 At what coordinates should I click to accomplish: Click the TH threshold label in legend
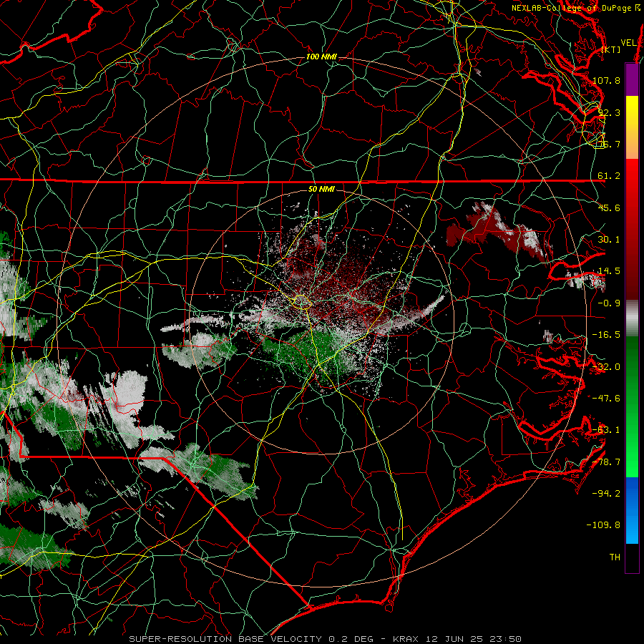[615, 557]
